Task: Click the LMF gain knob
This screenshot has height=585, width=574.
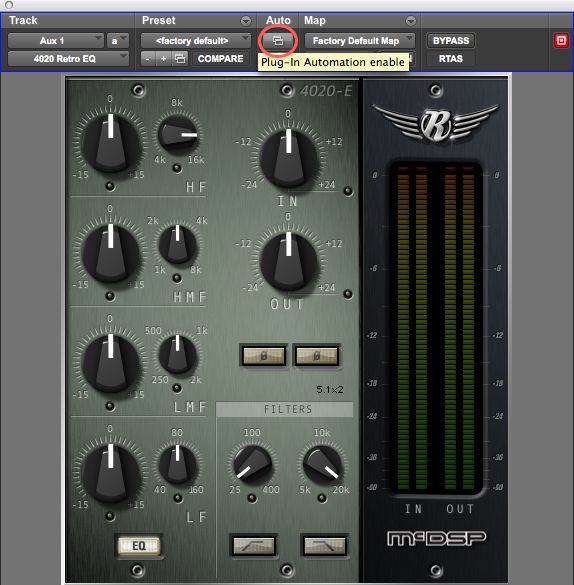Action: tap(111, 363)
